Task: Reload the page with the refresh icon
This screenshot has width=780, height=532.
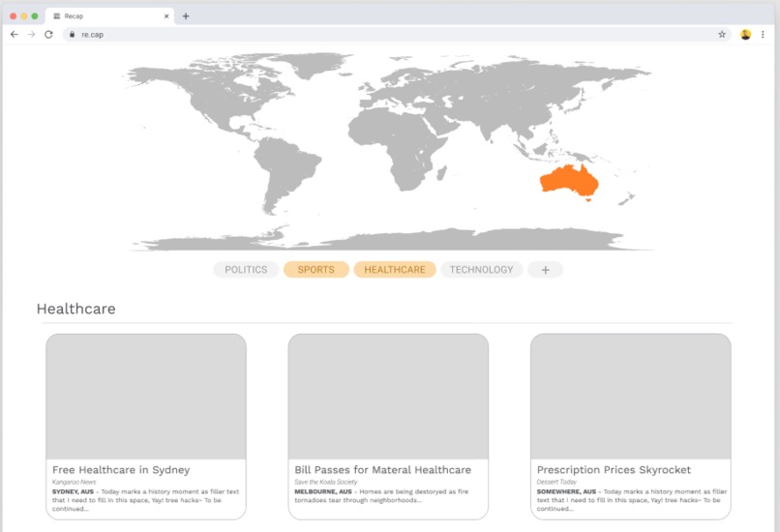Action: 48,34
